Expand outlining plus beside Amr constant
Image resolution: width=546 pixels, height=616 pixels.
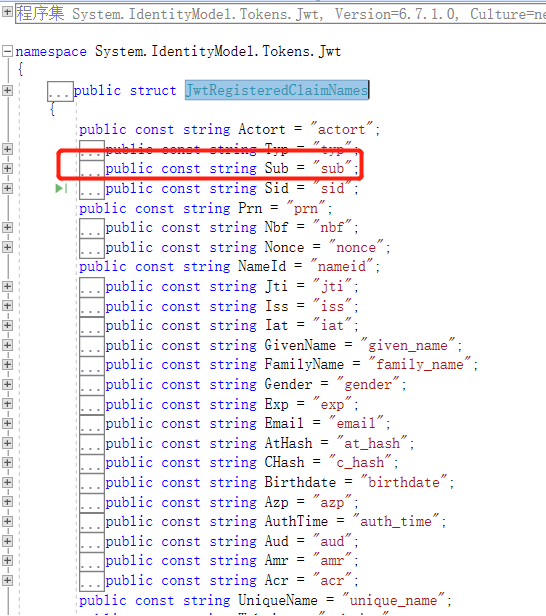[7, 561]
